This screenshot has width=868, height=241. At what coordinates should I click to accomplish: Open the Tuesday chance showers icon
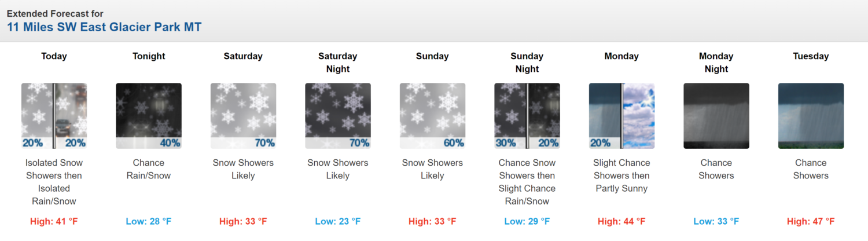point(811,116)
